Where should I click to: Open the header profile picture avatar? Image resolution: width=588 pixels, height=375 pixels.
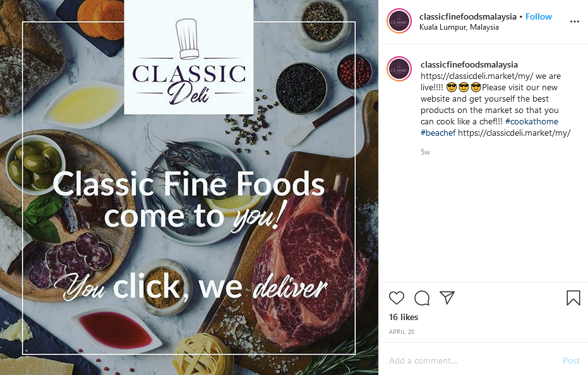pyautogui.click(x=399, y=21)
